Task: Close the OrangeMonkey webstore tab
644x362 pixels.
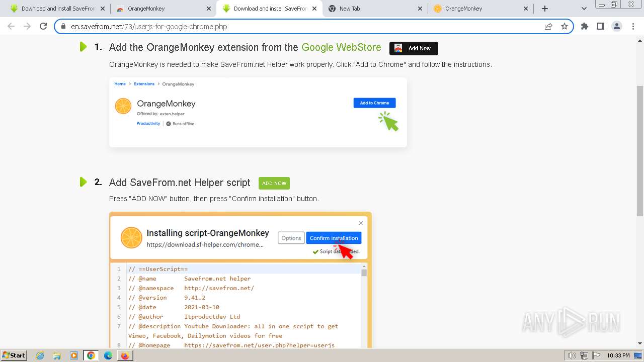Action: pos(209,9)
